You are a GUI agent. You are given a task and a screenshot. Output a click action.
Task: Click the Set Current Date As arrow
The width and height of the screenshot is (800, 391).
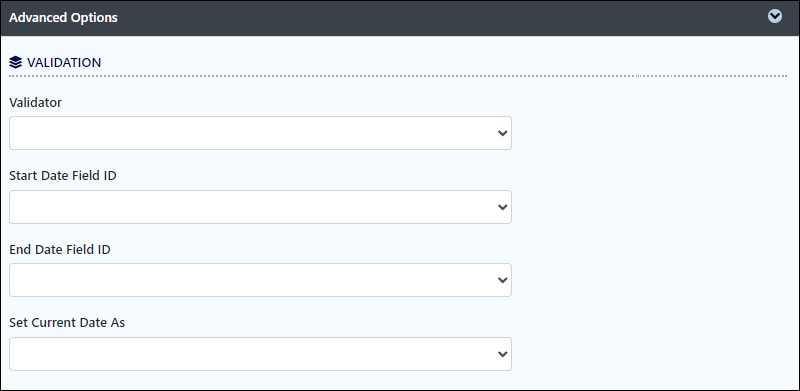tap(503, 354)
